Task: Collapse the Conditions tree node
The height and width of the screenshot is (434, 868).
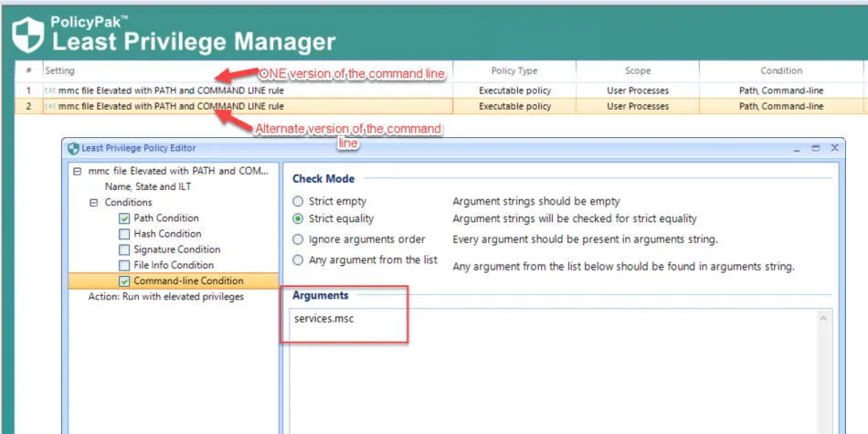Action: pyautogui.click(x=93, y=203)
